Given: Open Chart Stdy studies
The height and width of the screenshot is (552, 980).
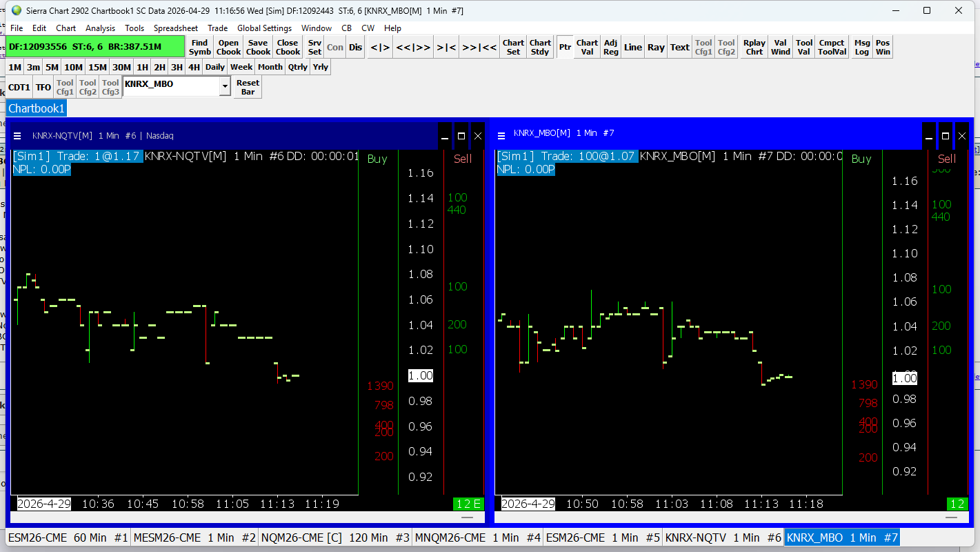Looking at the screenshot, I should pos(540,47).
